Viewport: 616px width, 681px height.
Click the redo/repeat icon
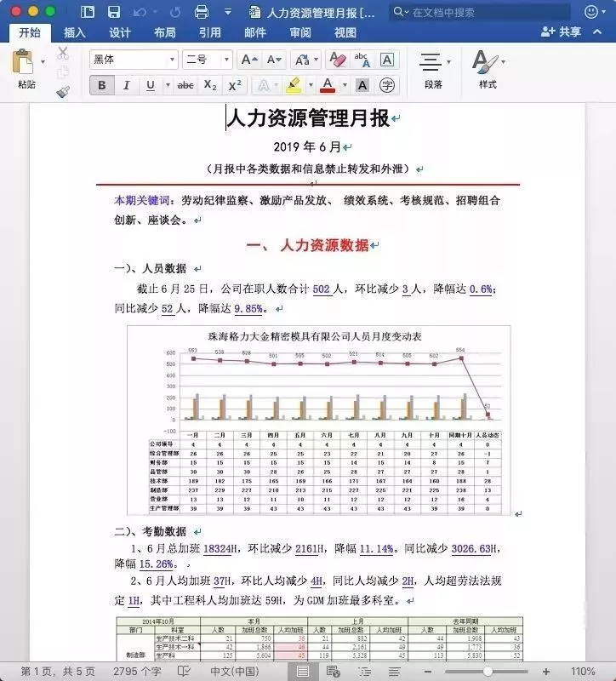[x=175, y=12]
